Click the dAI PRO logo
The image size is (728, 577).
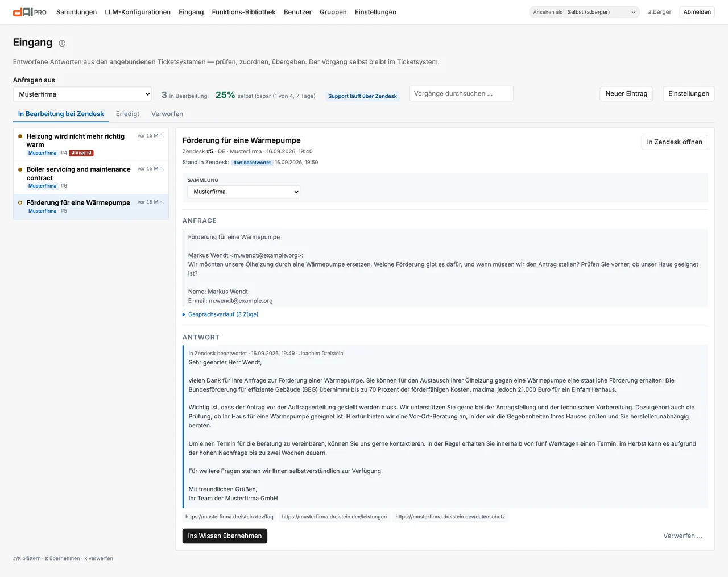point(30,12)
